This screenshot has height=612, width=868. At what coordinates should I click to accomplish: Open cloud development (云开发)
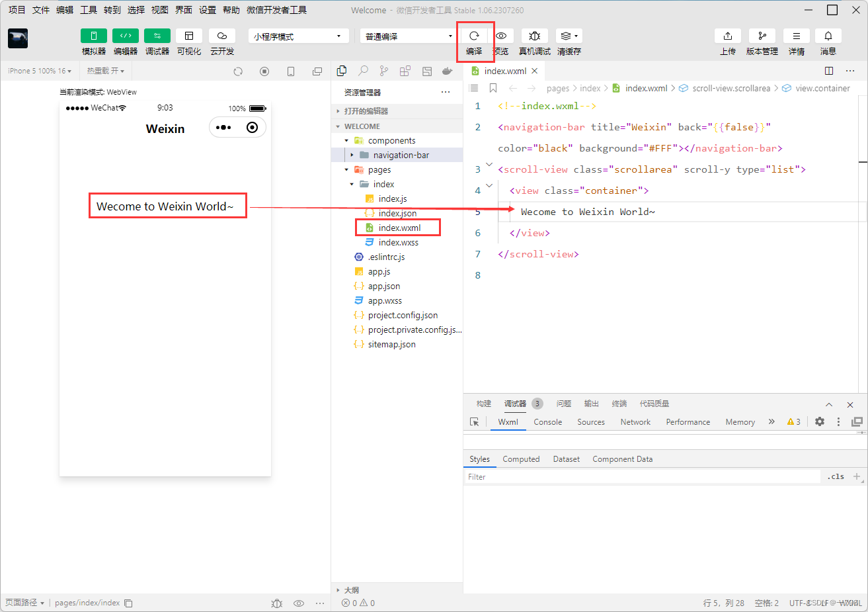coord(222,36)
